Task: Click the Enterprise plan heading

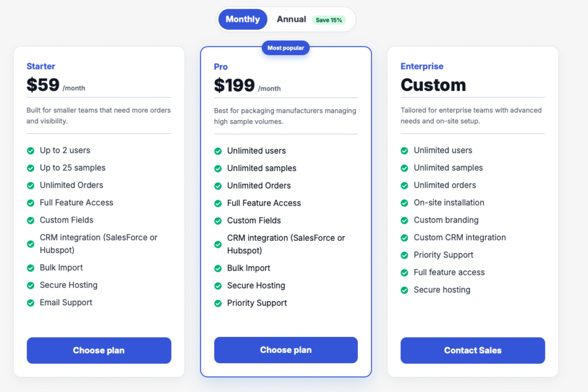Action: click(x=422, y=67)
